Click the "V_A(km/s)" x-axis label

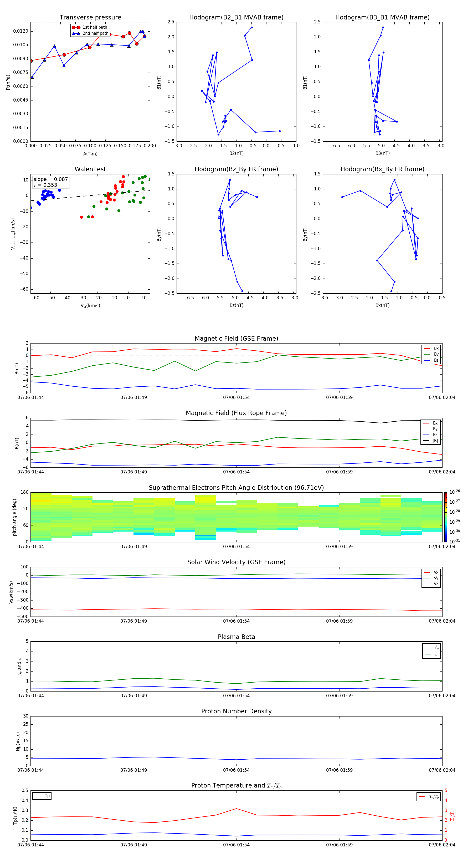[90, 306]
